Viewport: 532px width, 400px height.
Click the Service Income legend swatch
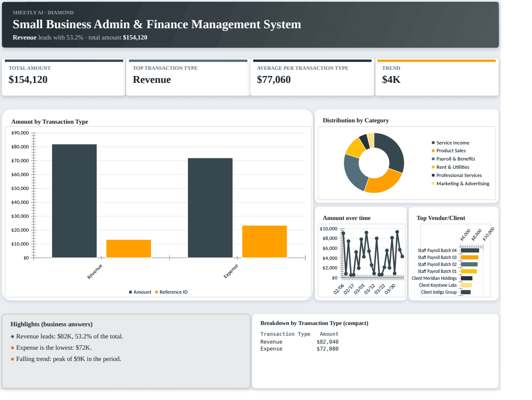[433, 143]
